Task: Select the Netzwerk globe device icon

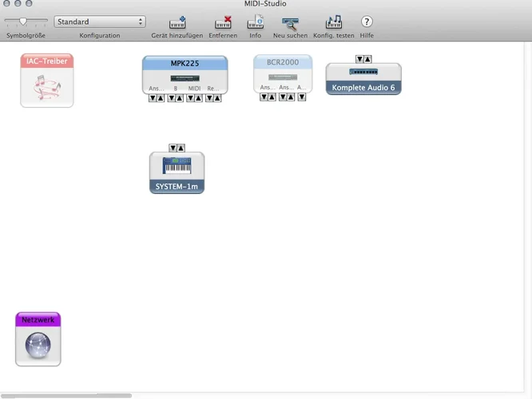Action: click(38, 339)
